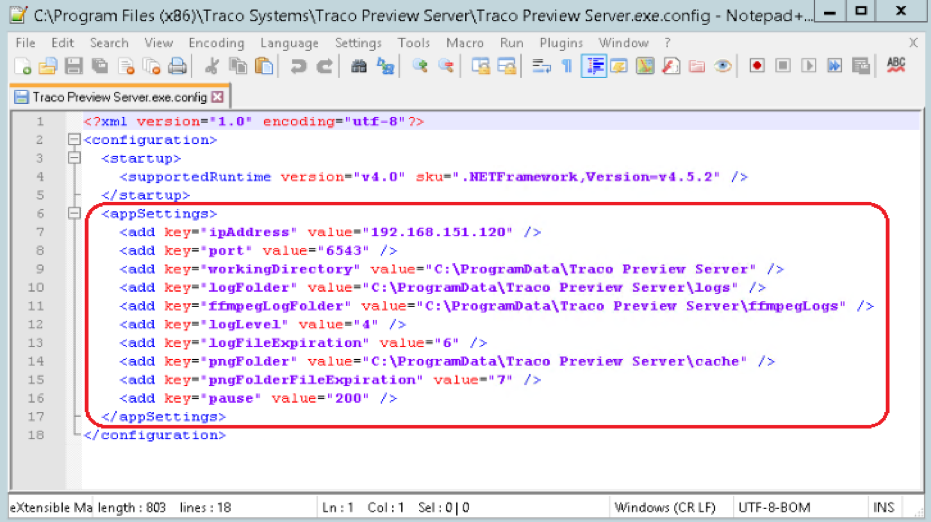This screenshot has width=931, height=522.
Task: Open the Search menu
Action: click(x=109, y=43)
